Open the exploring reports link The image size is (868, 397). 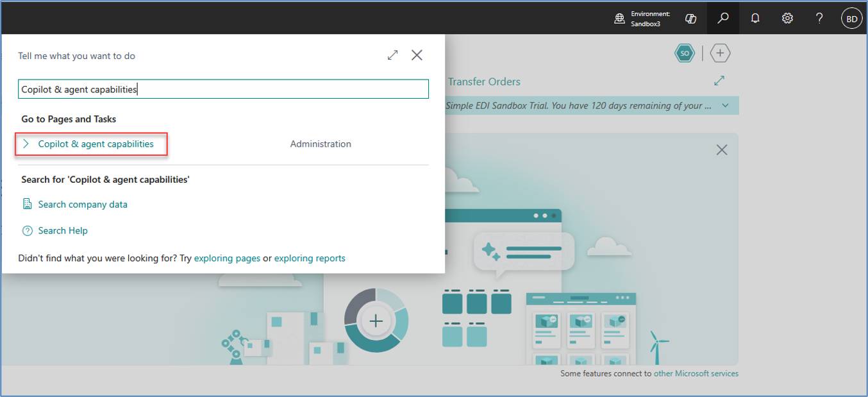[310, 258]
